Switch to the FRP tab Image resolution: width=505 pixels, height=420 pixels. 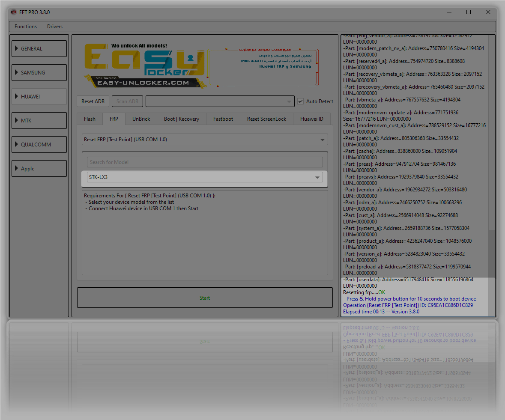pyautogui.click(x=114, y=119)
